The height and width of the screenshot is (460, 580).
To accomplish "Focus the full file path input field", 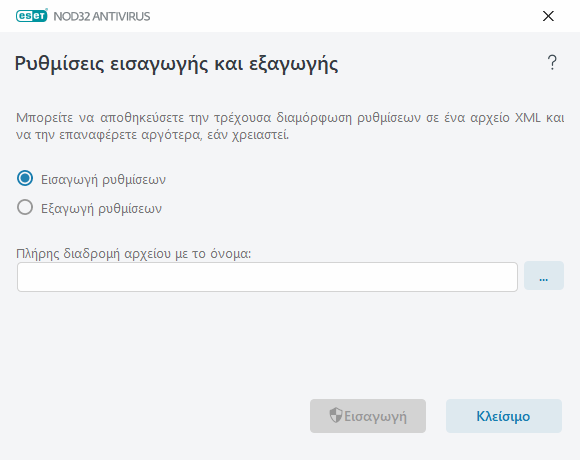I will point(267,277).
